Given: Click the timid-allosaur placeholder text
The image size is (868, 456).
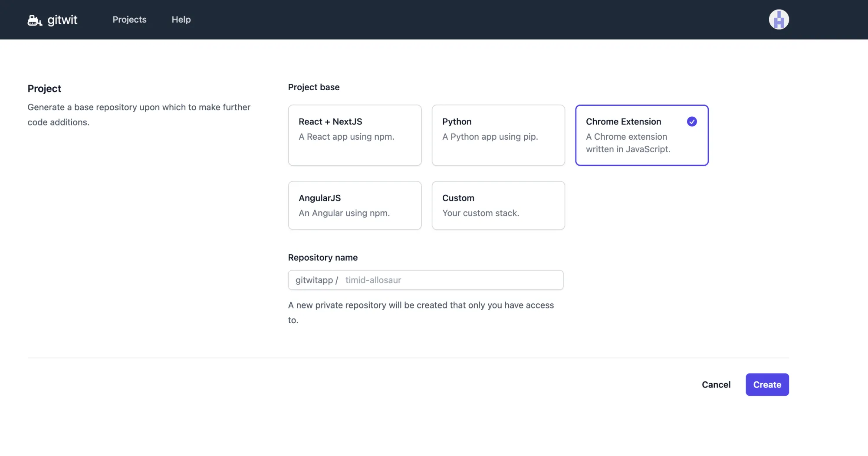Looking at the screenshot, I should (373, 280).
